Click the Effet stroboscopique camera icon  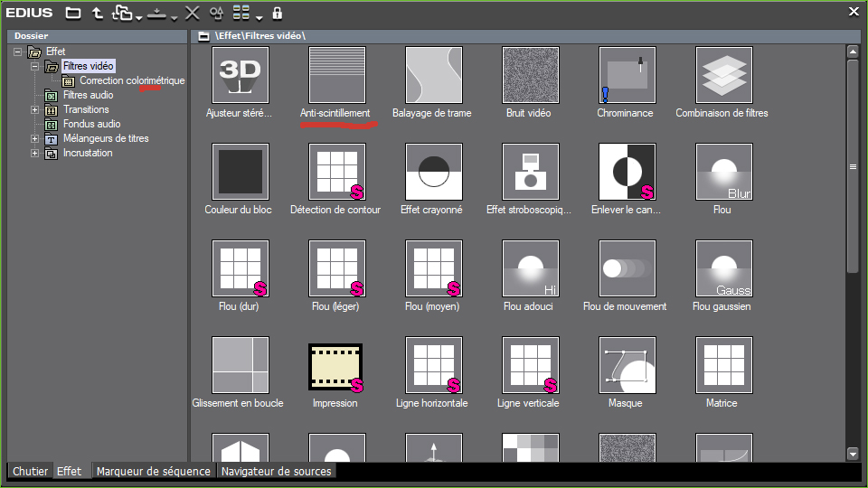[530, 172]
